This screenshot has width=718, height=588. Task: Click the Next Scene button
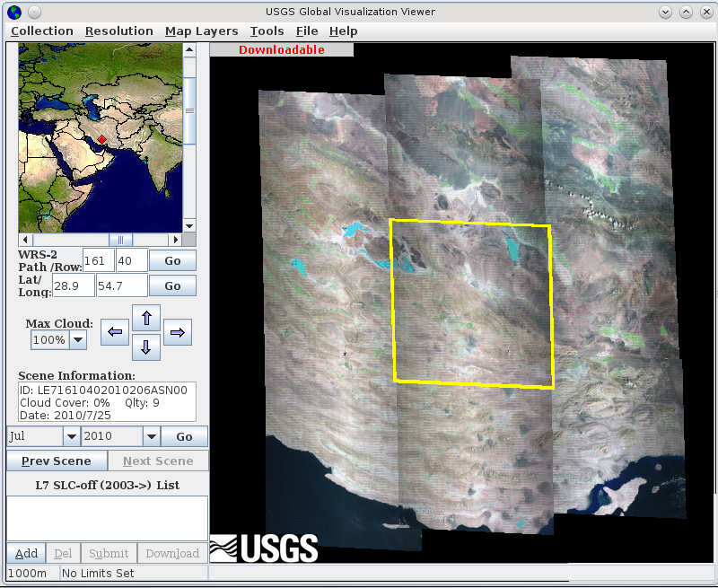coord(158,461)
